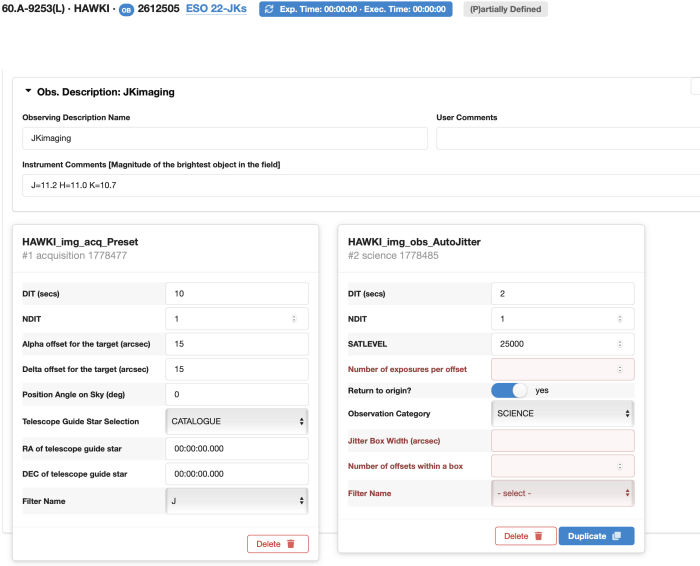Open acquisition Filter Name dropdown showing J
This screenshot has height=566, width=700.
pos(236,500)
